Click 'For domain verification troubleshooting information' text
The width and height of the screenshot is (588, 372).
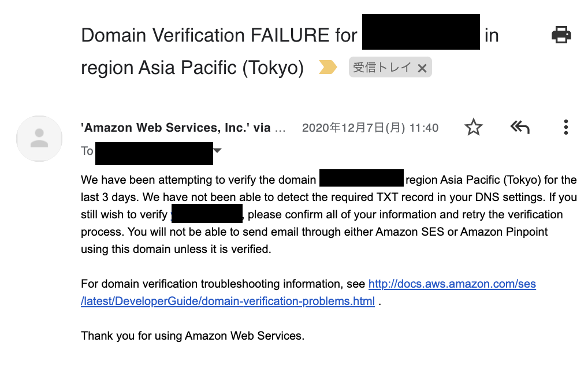point(223,284)
